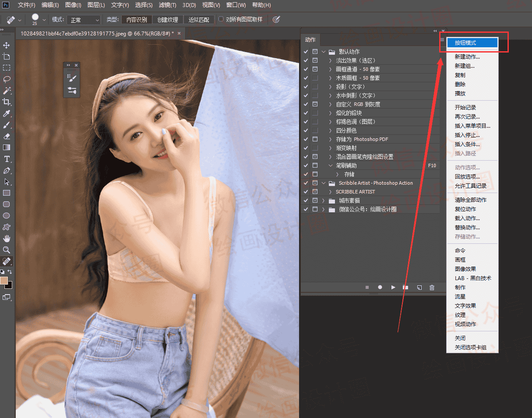
Task: Toggle the checkmark for 默认动作 set
Action: pyautogui.click(x=306, y=52)
